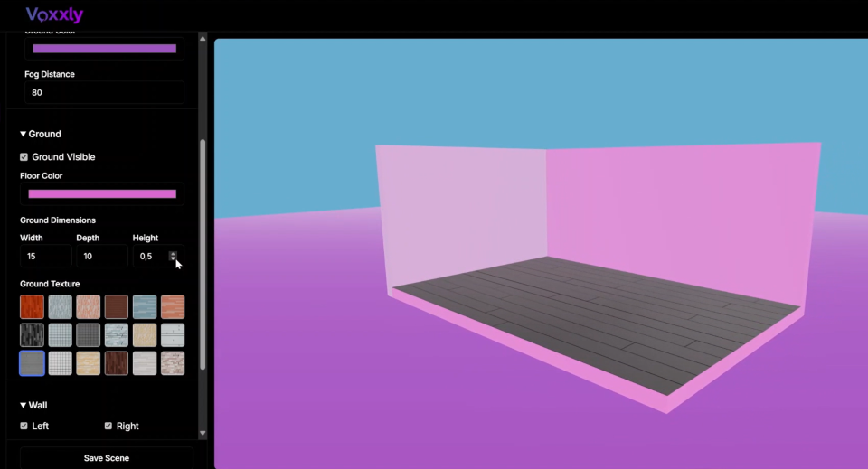Viewport: 868px width, 469px height.
Task: Select the dark reddish-brown wood texture, last row
Action: [117, 363]
